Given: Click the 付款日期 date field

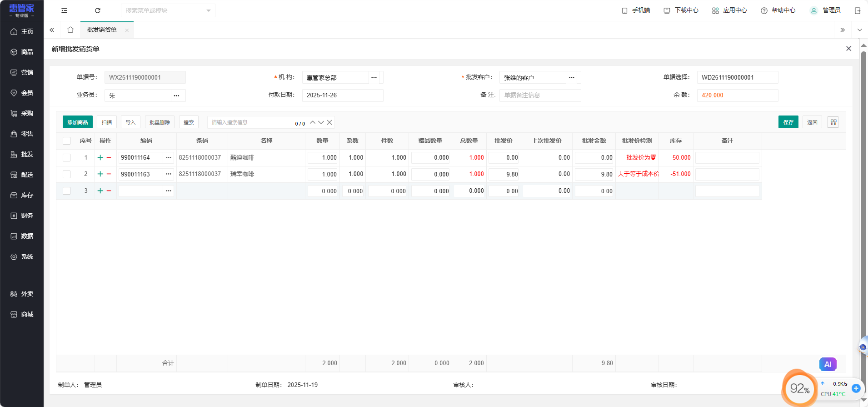Looking at the screenshot, I should 343,95.
